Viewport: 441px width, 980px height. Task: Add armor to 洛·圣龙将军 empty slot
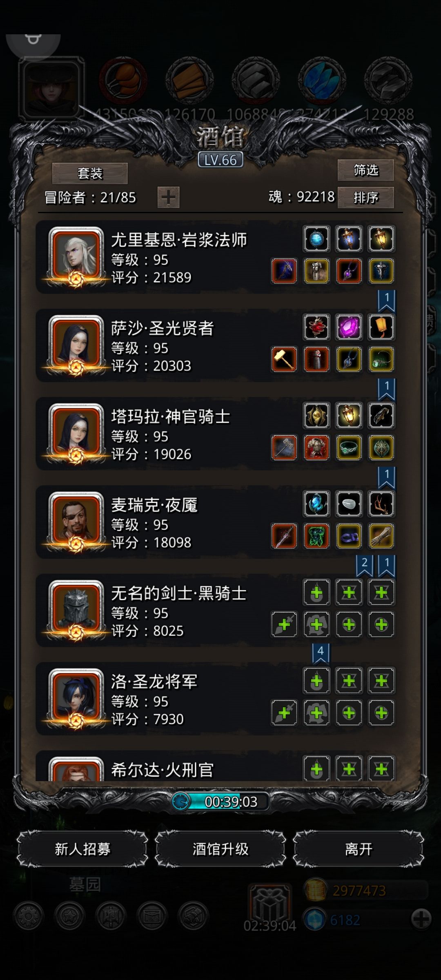(x=316, y=713)
